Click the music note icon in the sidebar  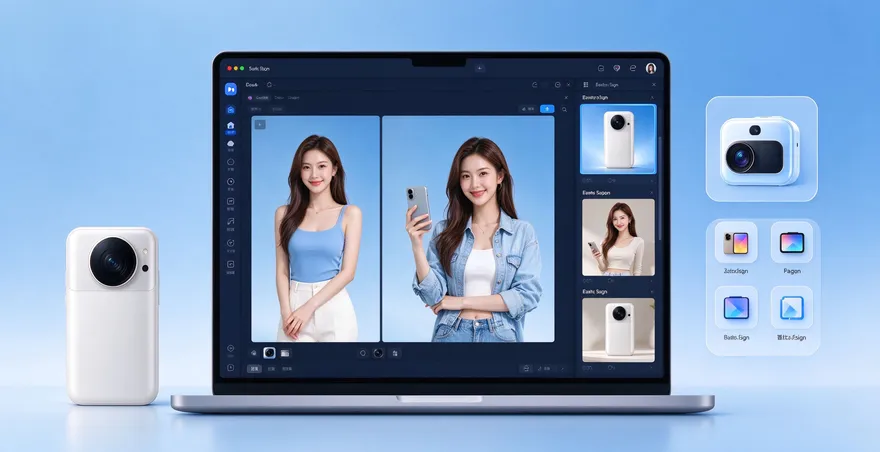tap(231, 221)
